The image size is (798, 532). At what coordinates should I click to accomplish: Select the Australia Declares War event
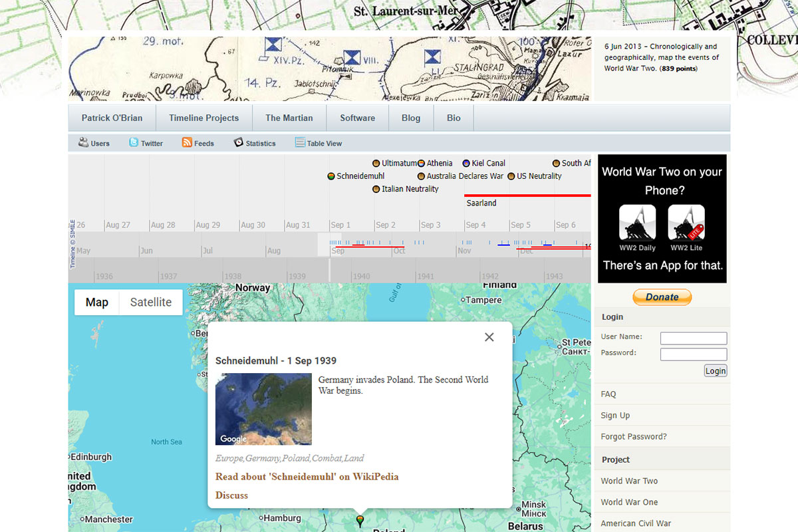[x=460, y=176]
